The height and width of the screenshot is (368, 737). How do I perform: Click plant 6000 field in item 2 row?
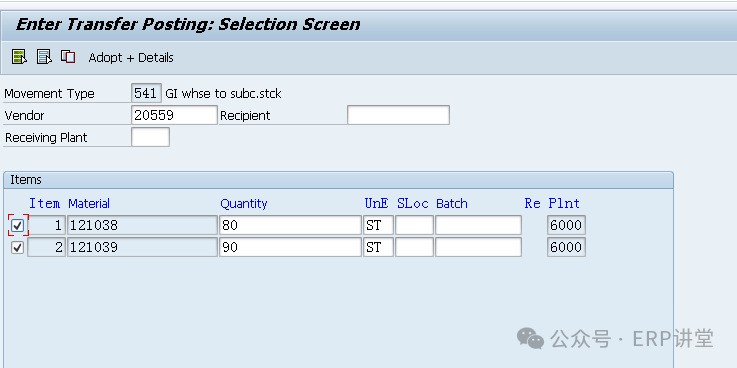[566, 247]
